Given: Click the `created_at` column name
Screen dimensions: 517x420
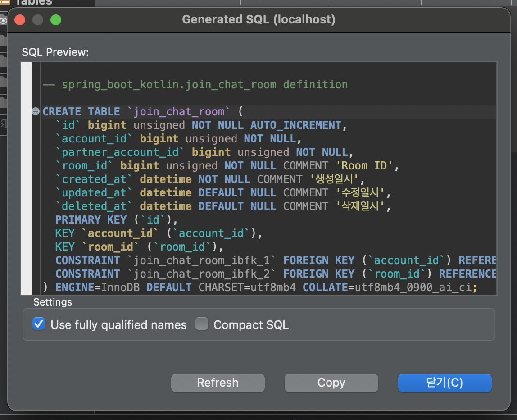Looking at the screenshot, I should [x=94, y=179].
